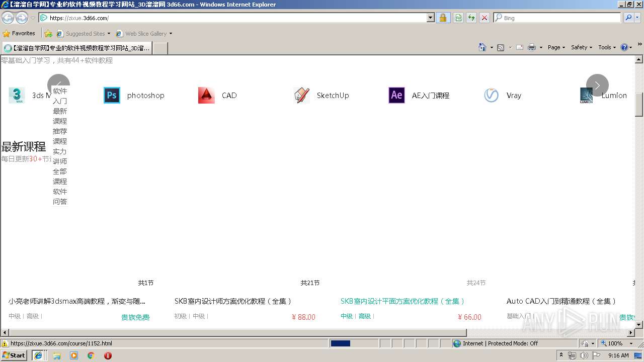Image resolution: width=644 pixels, height=362 pixels.
Task: Open the Safety menu dropdown
Action: click(x=582, y=47)
